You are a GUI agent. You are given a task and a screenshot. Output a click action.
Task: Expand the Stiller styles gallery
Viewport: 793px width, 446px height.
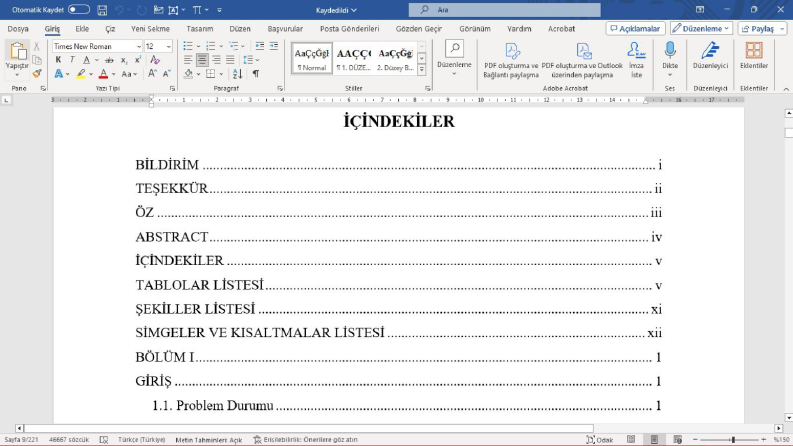[421, 69]
